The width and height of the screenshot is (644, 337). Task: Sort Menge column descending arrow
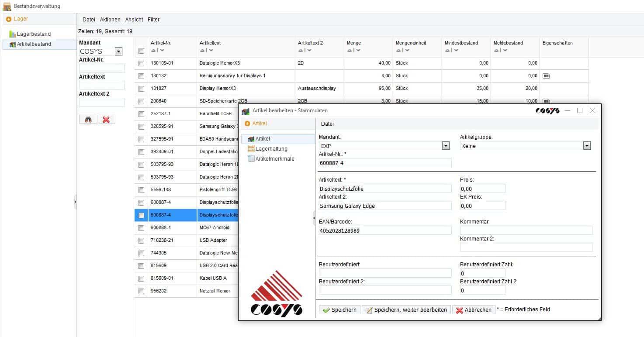coord(358,50)
